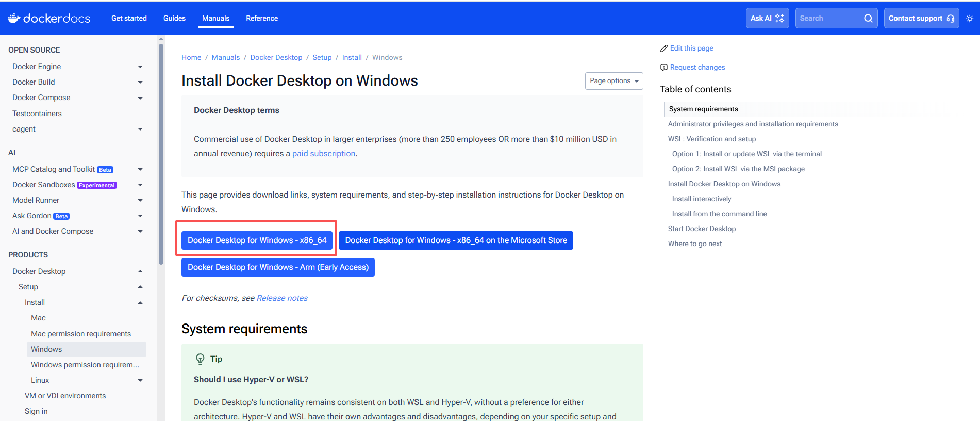Open Sign in sidebar item

tap(36, 411)
